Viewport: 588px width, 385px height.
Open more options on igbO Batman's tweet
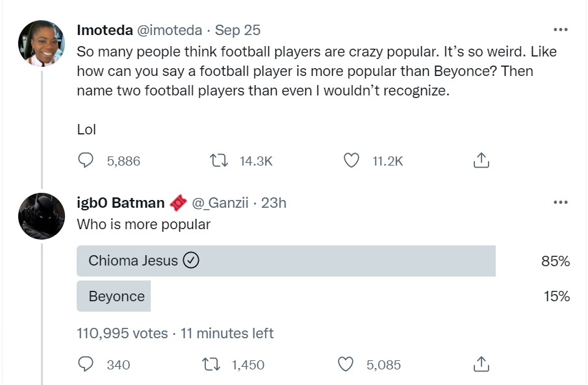[560, 203]
